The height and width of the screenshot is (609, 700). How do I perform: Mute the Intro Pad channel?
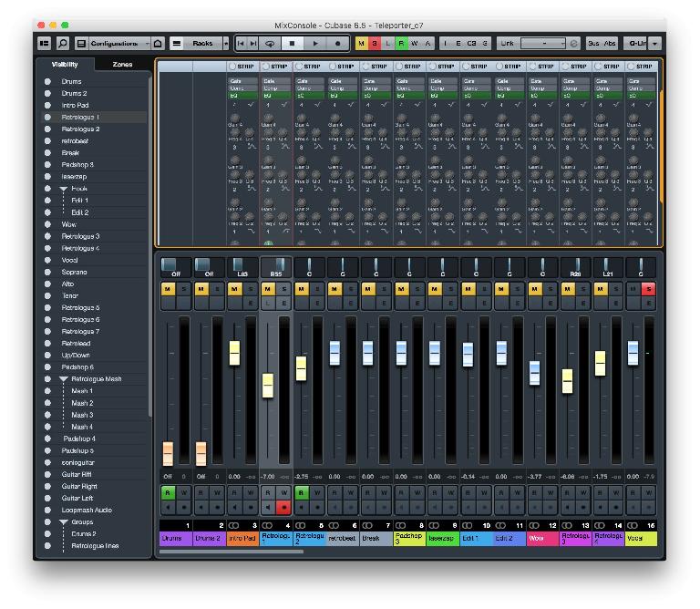234,289
